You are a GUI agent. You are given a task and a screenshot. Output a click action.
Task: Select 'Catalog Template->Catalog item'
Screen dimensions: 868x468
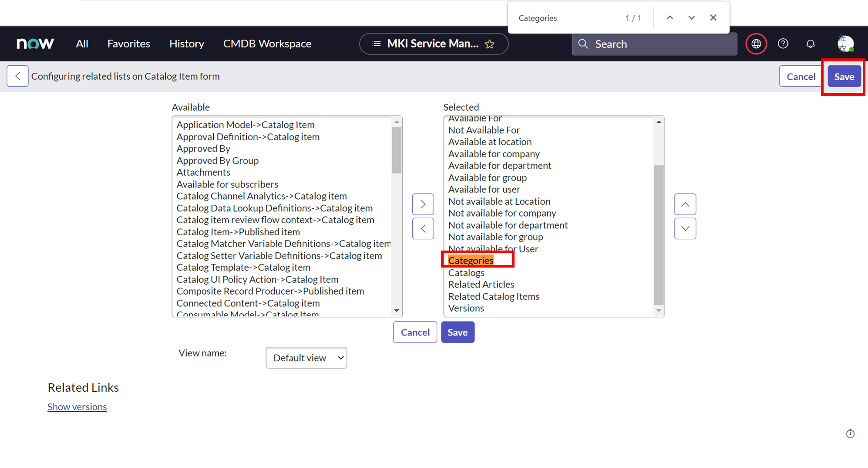[x=243, y=268]
